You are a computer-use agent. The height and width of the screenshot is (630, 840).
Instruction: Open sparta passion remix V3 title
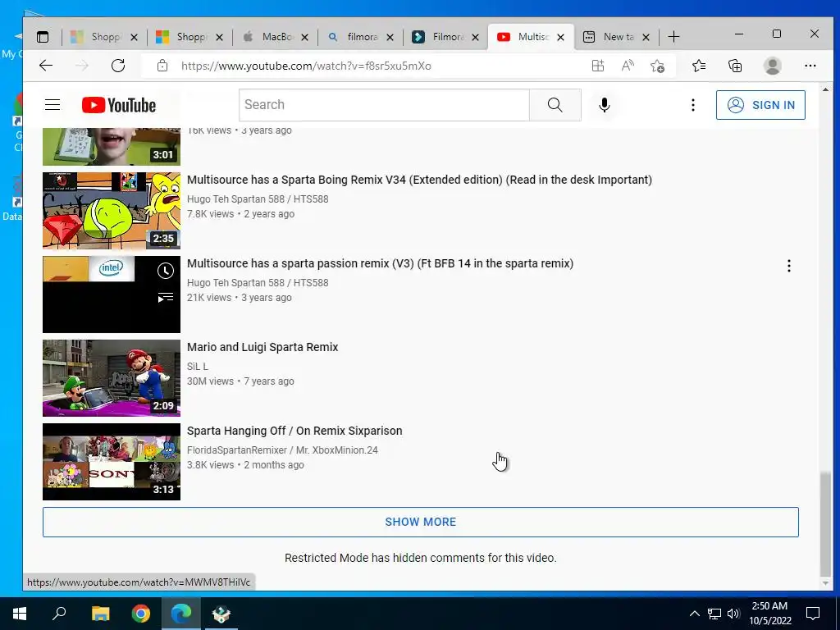[x=380, y=263]
